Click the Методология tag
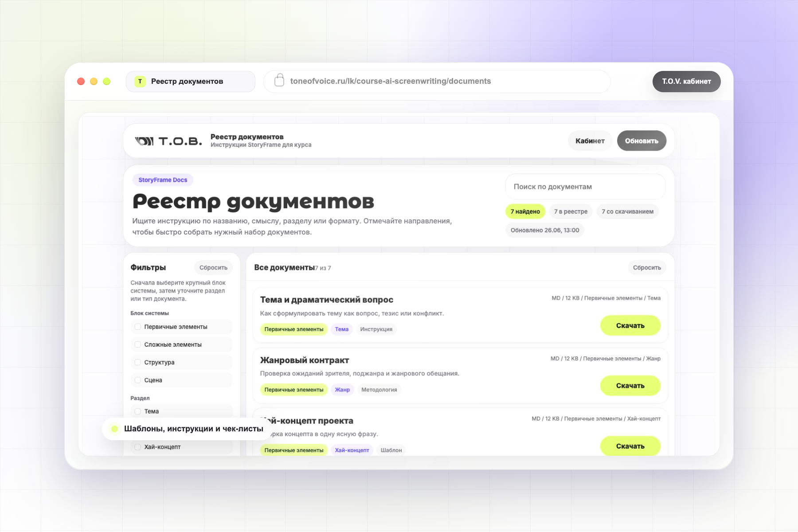 [x=379, y=390]
